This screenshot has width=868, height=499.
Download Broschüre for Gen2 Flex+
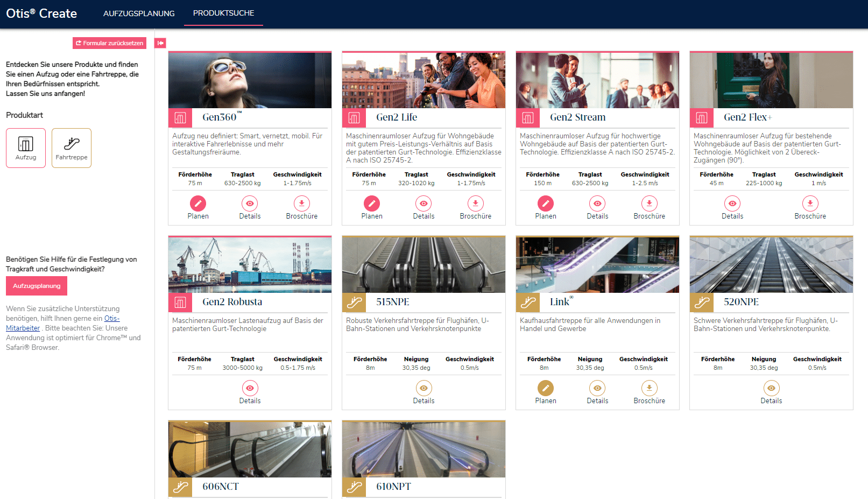click(810, 203)
